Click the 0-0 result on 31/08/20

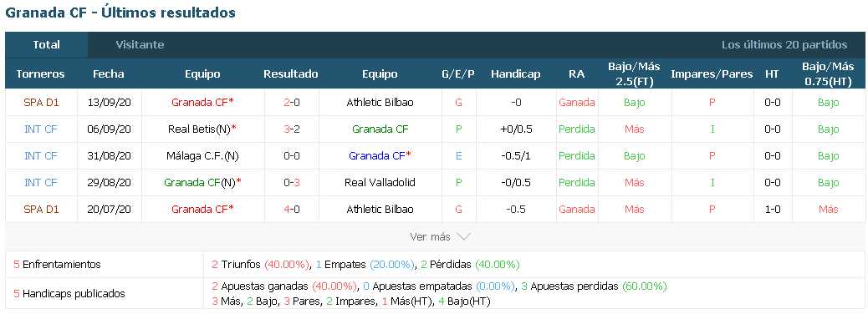pyautogui.click(x=291, y=156)
